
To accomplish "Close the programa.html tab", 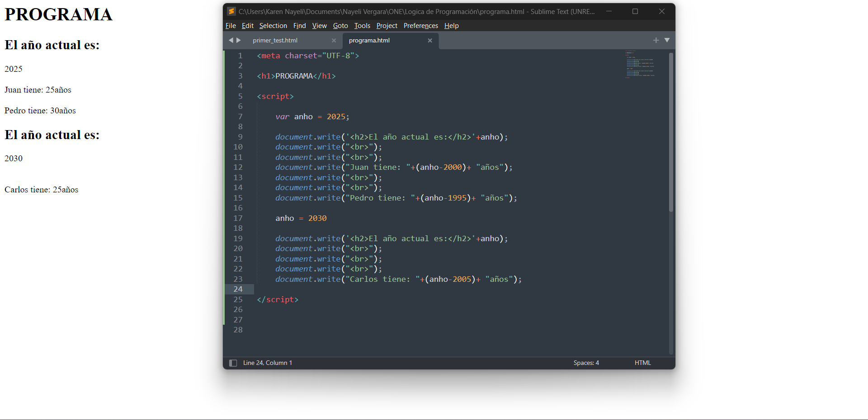I will coord(430,41).
